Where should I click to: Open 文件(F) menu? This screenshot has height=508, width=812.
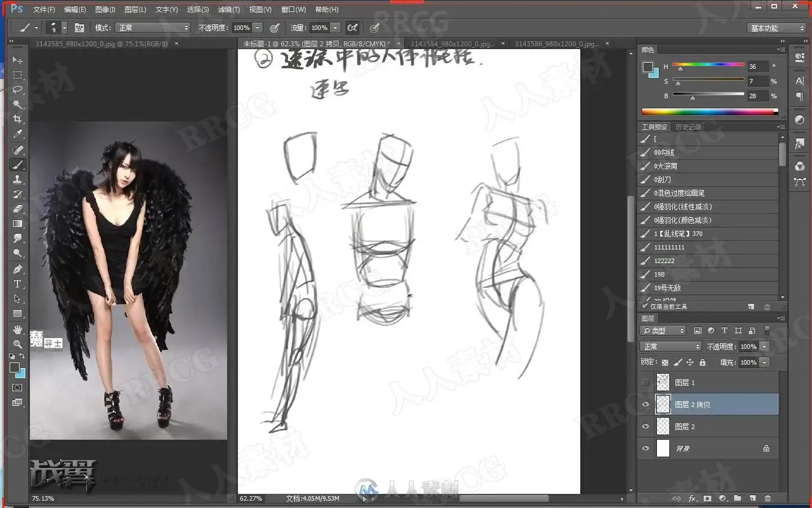[x=43, y=10]
